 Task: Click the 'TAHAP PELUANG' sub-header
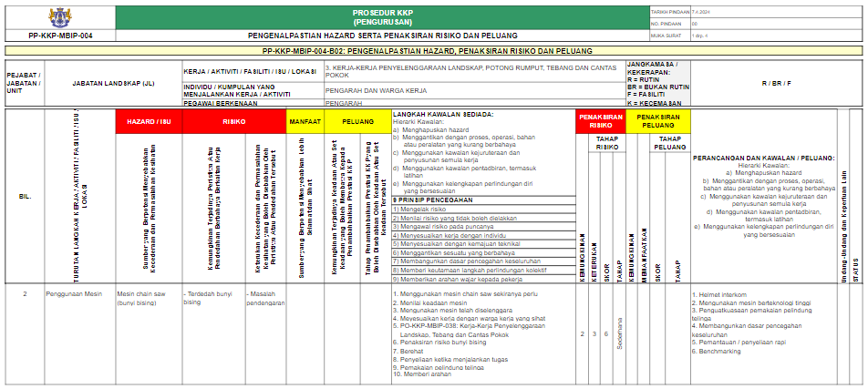coord(670,143)
